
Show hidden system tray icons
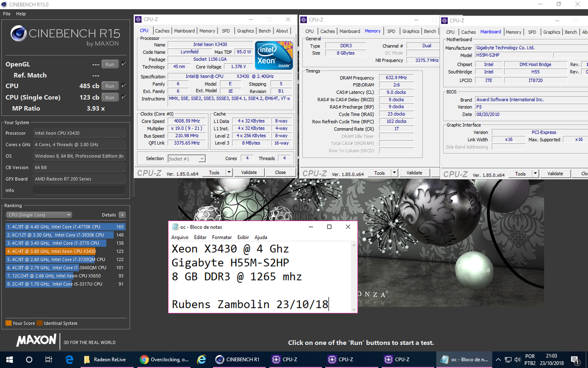(x=498, y=359)
